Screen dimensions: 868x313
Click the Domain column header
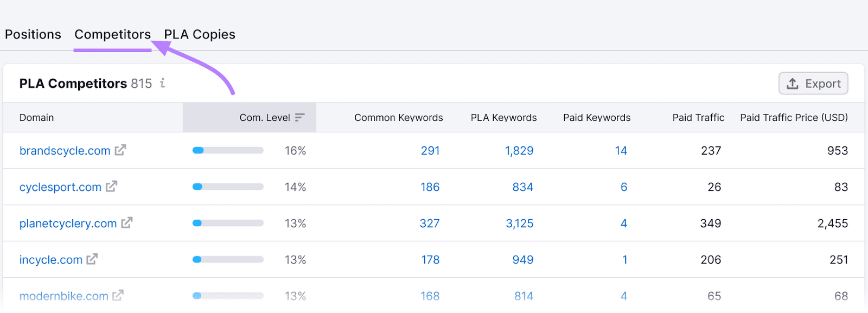(x=36, y=117)
